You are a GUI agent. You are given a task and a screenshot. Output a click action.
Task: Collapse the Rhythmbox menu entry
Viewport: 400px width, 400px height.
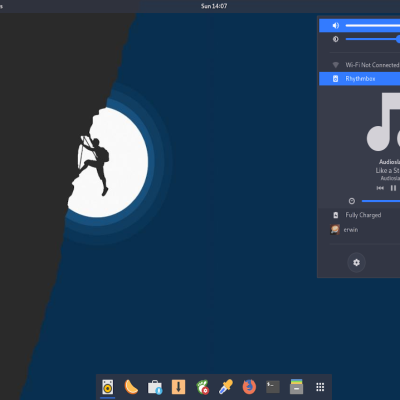click(359, 79)
